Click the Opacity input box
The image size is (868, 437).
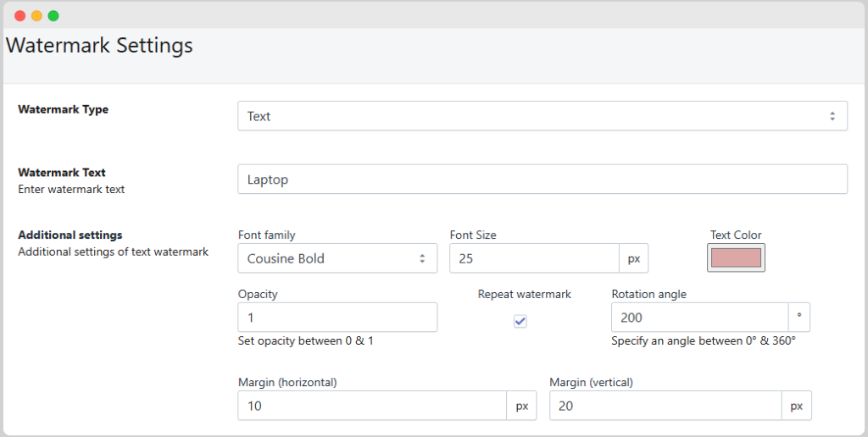click(337, 318)
